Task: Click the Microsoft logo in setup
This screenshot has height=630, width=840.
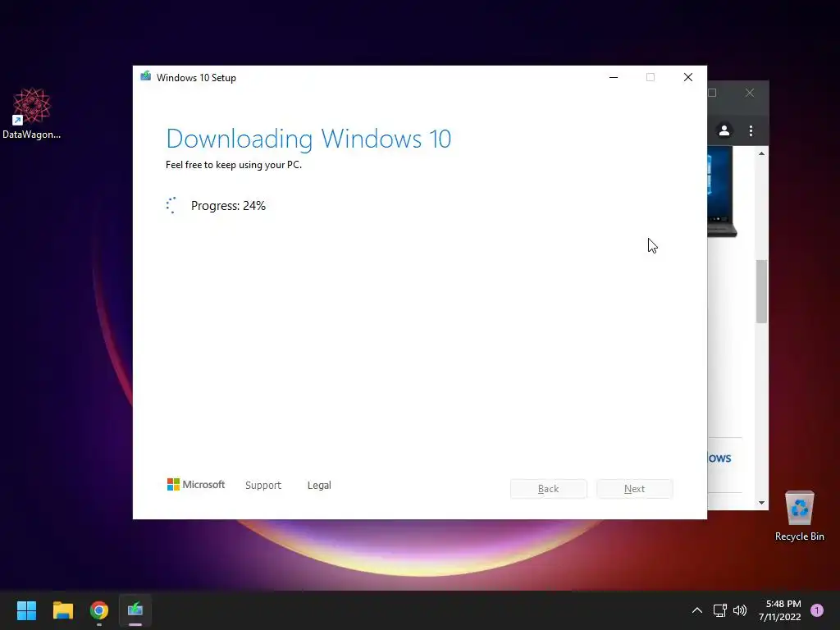Action: click(x=196, y=484)
